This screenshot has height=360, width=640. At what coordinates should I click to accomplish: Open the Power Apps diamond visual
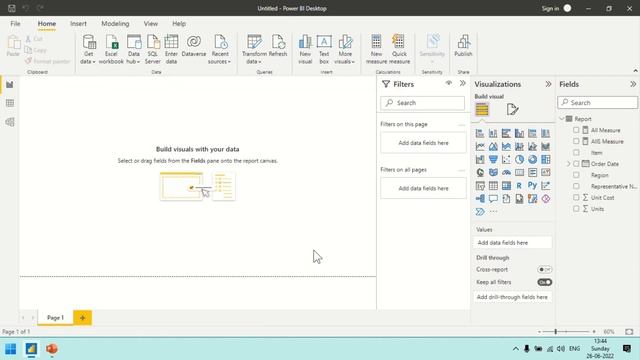click(545, 198)
